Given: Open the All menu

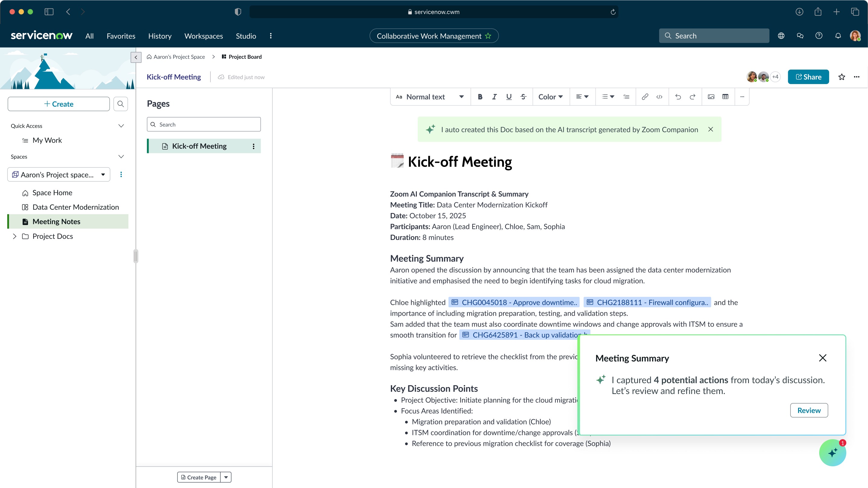Looking at the screenshot, I should pyautogui.click(x=89, y=36).
